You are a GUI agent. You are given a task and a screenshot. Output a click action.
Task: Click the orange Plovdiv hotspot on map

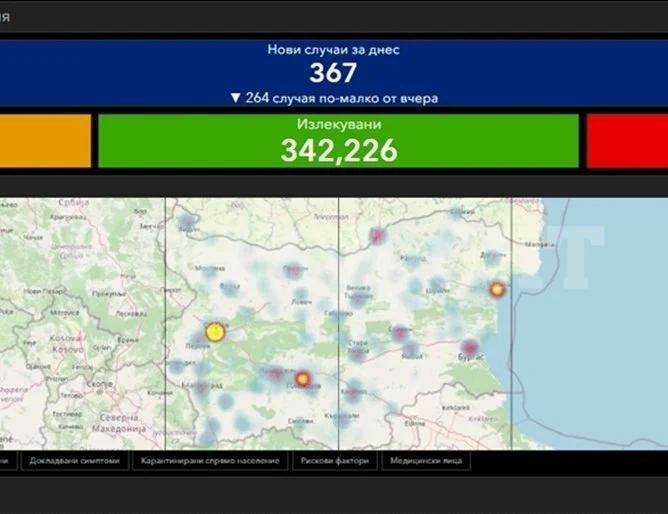click(302, 379)
